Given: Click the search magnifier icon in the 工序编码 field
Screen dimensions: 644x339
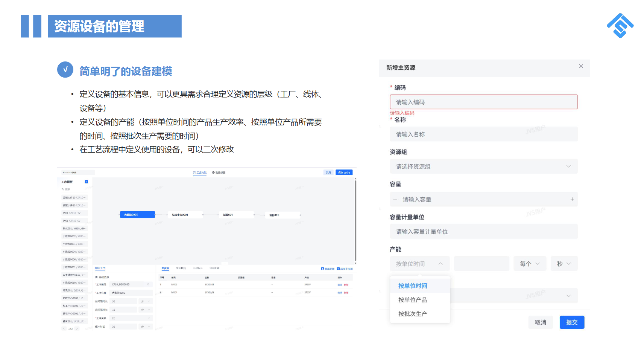Looking at the screenshot, I should point(148,284).
